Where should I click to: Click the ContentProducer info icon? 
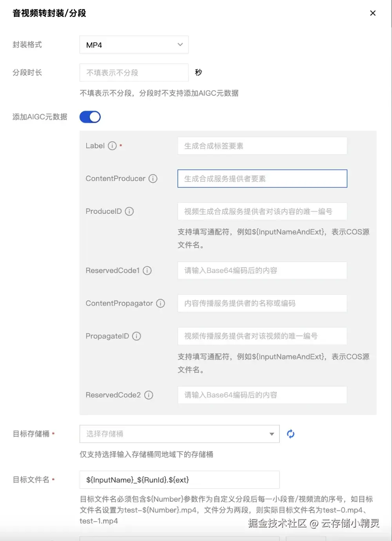tap(153, 179)
